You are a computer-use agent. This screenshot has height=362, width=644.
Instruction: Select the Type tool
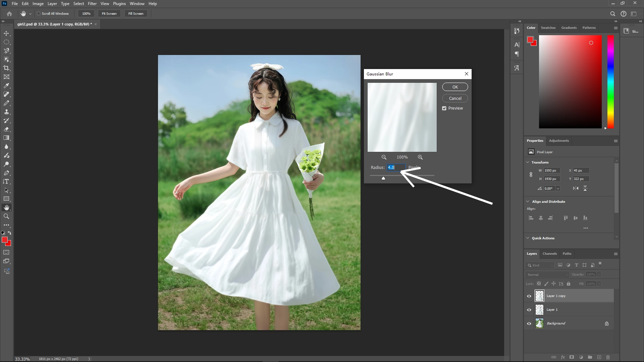[x=6, y=182]
